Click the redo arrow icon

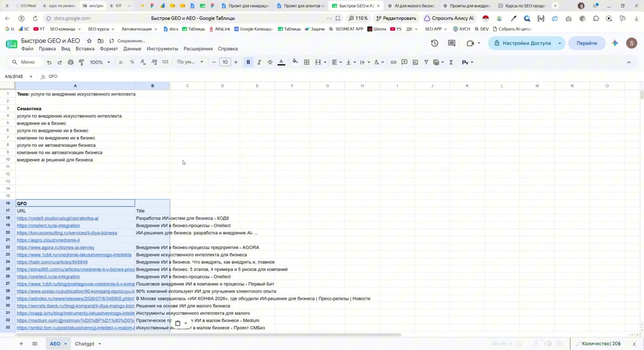(59, 62)
